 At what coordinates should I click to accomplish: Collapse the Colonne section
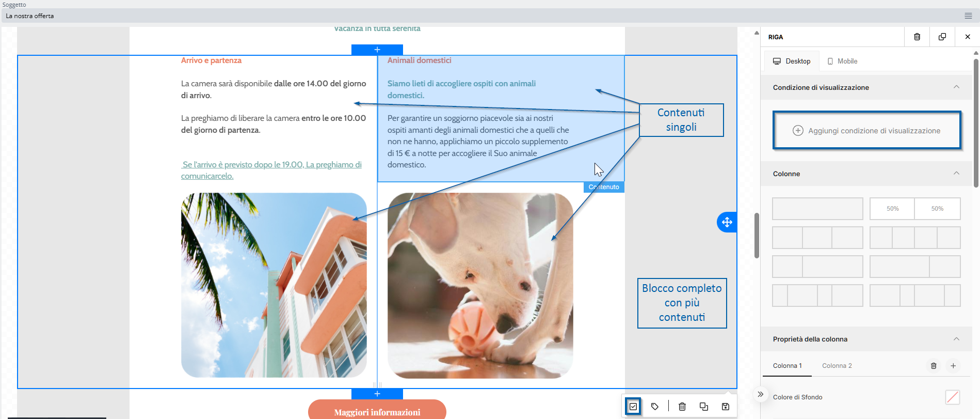[956, 174]
